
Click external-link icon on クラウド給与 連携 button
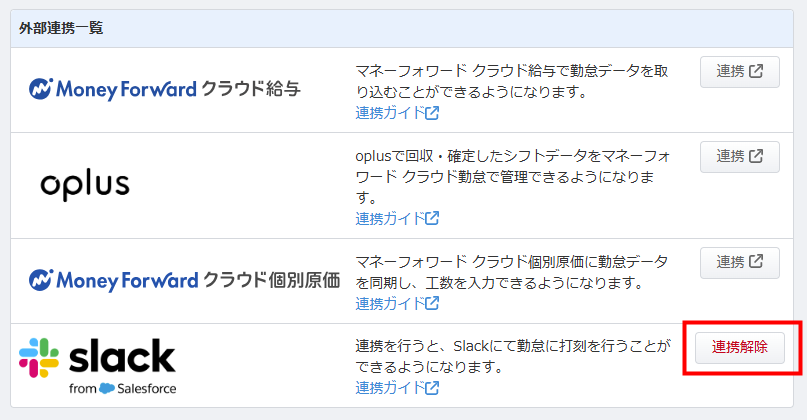click(x=756, y=71)
